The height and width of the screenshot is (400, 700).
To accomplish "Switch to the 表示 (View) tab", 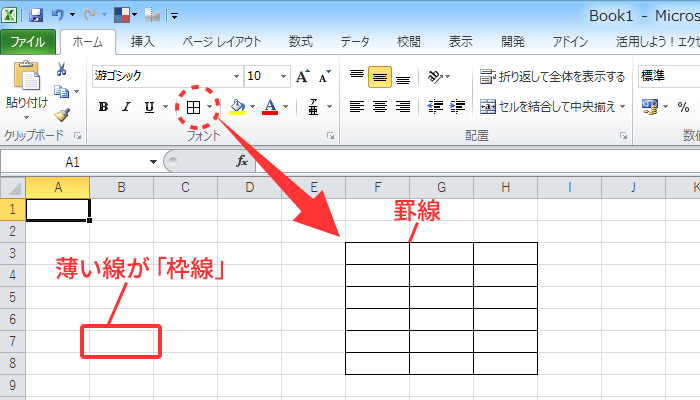I will click(x=460, y=42).
